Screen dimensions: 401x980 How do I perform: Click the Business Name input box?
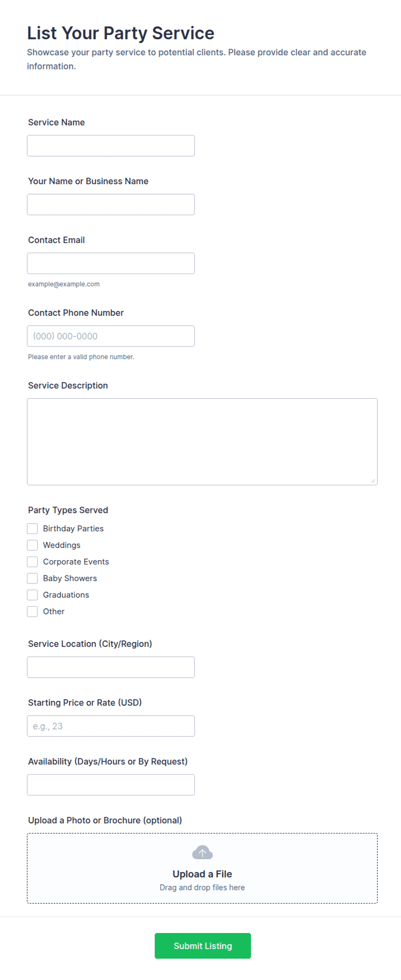[x=111, y=204]
